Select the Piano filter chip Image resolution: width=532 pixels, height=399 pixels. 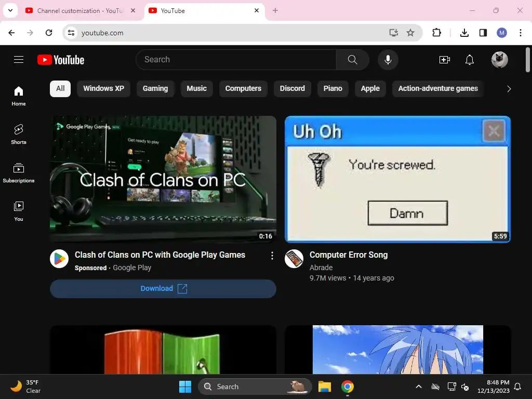coord(333,88)
